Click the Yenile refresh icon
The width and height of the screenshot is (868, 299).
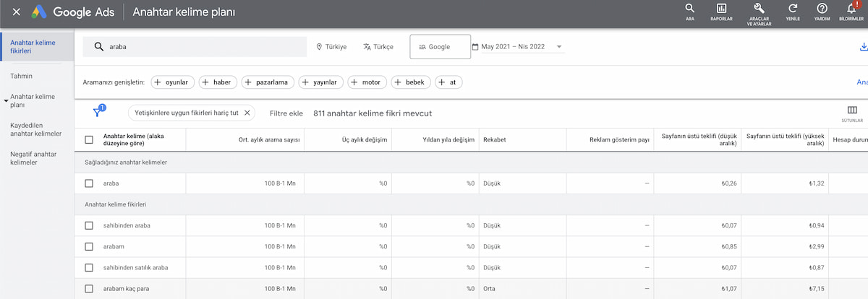pyautogui.click(x=793, y=11)
